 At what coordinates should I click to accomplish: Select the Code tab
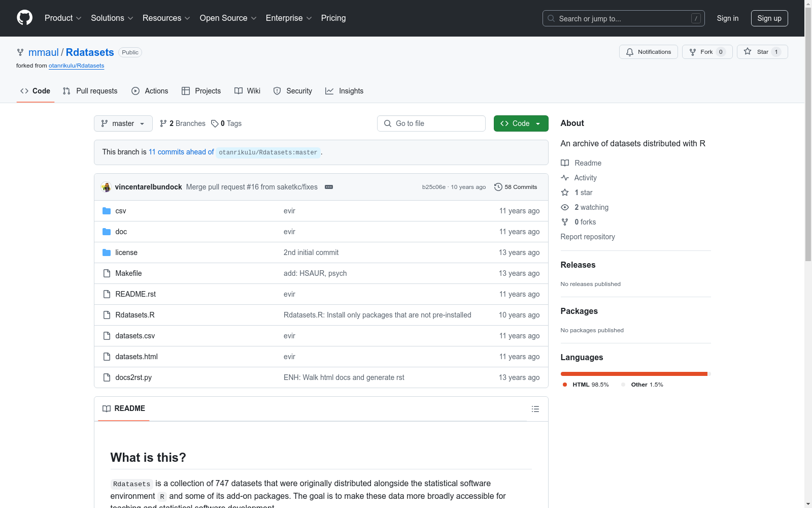click(36, 91)
